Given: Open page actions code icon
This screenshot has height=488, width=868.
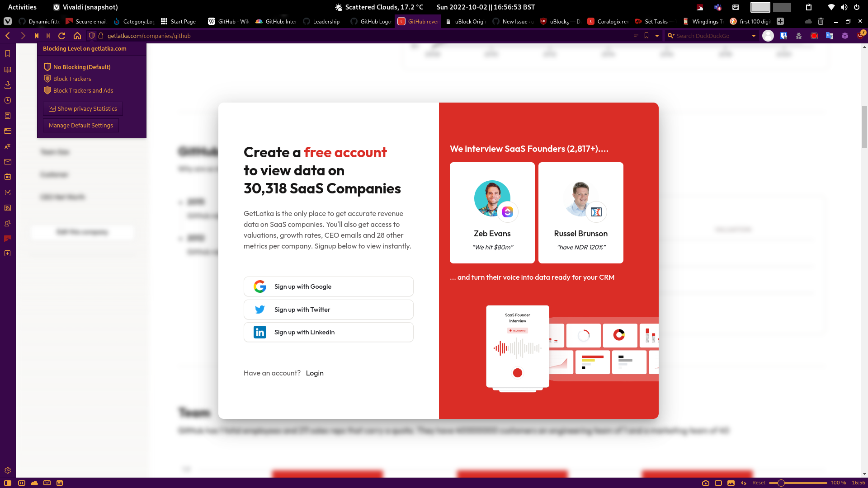Looking at the screenshot, I should pos(744,483).
